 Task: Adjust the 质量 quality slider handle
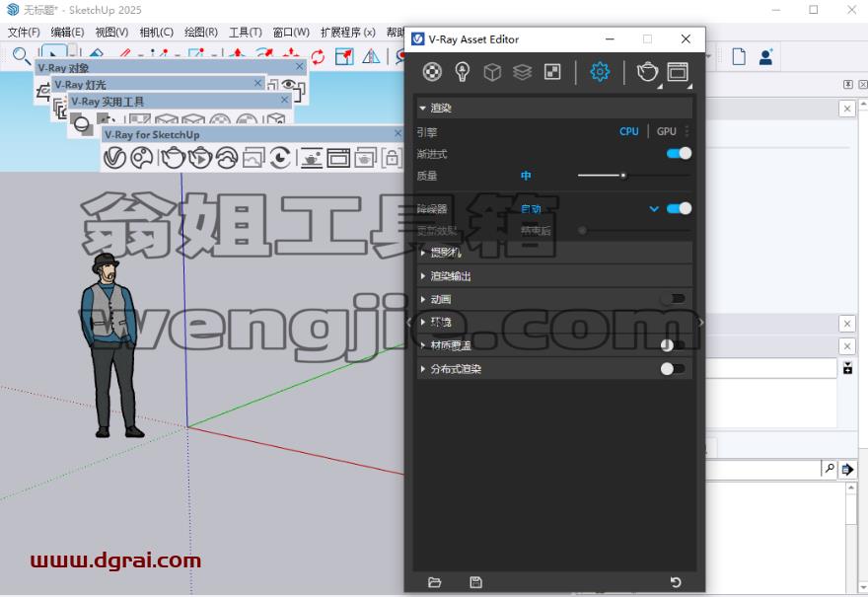click(623, 176)
